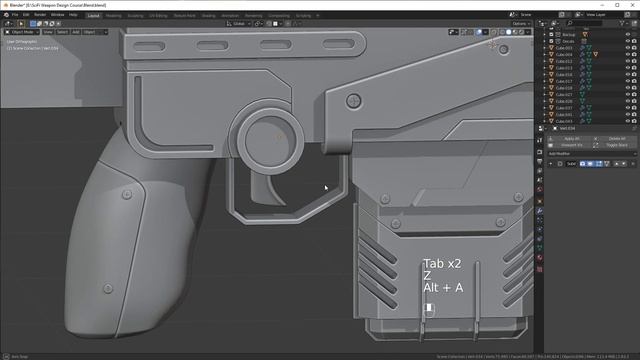Viewport: 640px width, 360px height.
Task: Select wireframe viewport shading
Action: (x=502, y=32)
